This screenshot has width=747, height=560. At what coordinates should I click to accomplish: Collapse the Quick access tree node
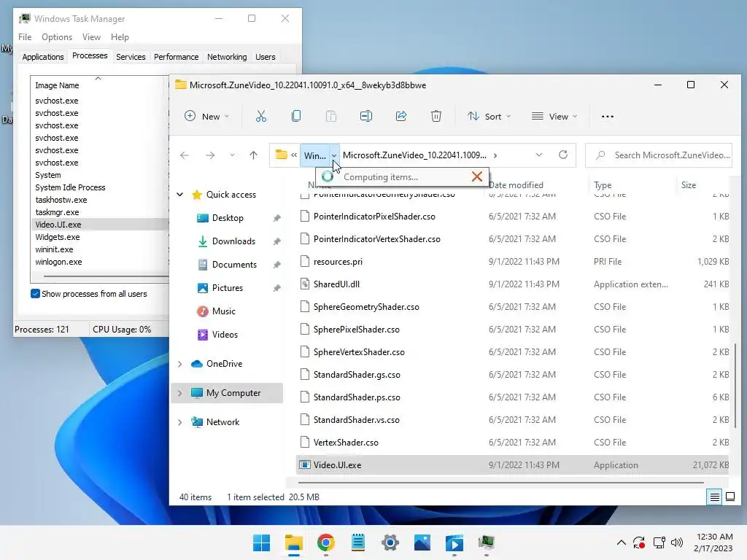180,194
